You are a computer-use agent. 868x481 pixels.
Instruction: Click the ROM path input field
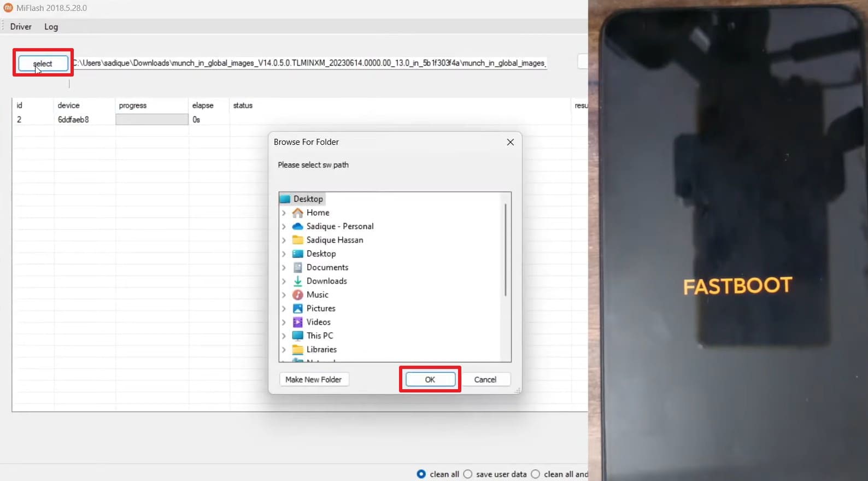(309, 63)
